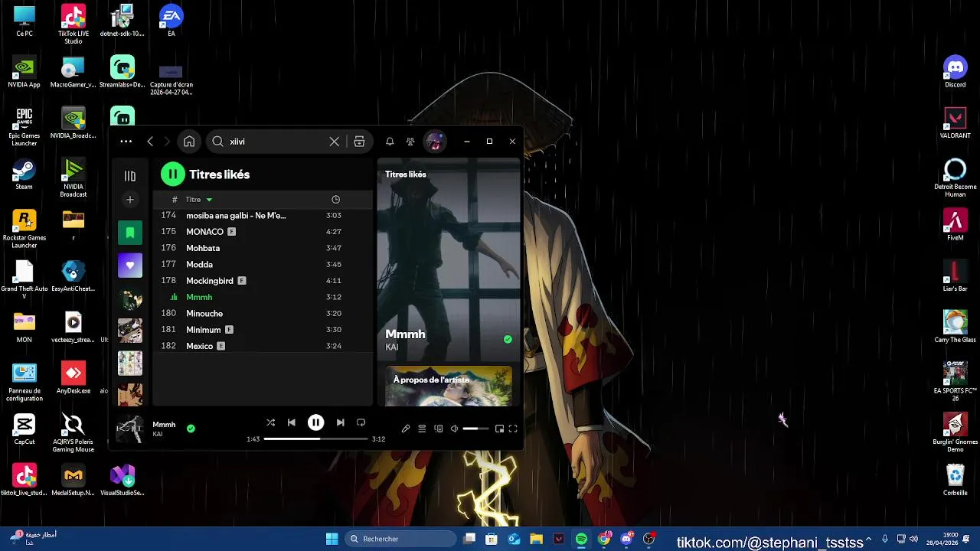Select the currently playing Mmmh row
The height and width of the screenshot is (551, 980).
(x=263, y=297)
